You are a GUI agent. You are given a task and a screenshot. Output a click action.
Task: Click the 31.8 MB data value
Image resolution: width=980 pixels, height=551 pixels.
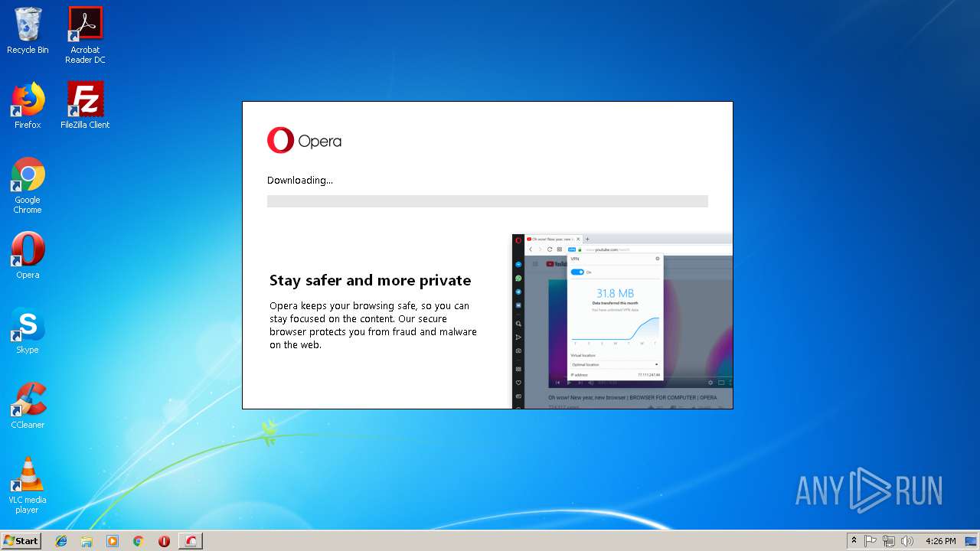pyautogui.click(x=615, y=293)
